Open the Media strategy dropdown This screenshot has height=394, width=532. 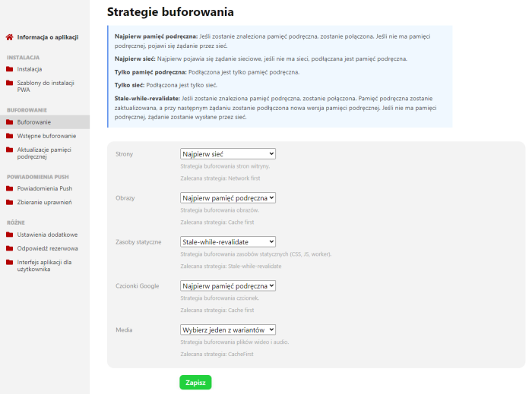click(227, 329)
